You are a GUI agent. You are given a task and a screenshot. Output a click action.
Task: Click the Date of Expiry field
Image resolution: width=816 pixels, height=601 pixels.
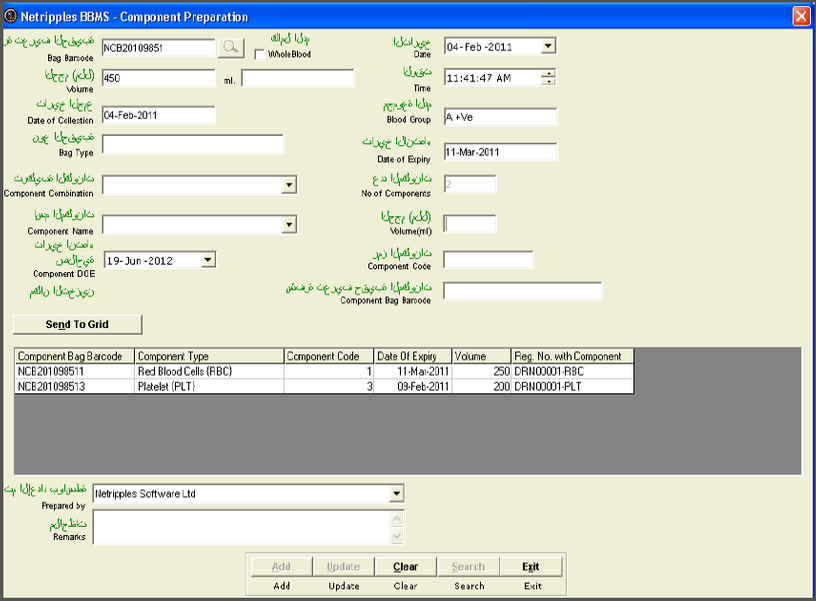tap(500, 152)
